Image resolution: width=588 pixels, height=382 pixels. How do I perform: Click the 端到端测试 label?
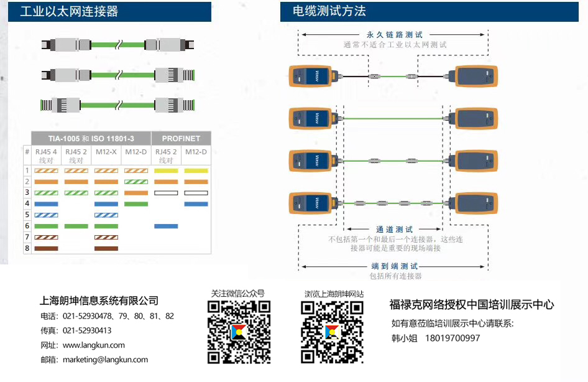(395, 266)
